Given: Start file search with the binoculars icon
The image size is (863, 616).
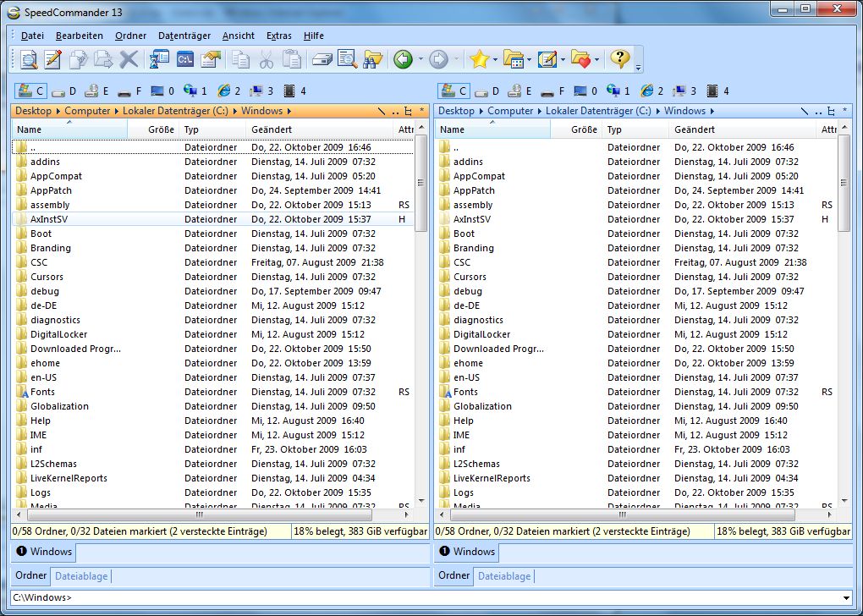Looking at the screenshot, I should coord(370,59).
